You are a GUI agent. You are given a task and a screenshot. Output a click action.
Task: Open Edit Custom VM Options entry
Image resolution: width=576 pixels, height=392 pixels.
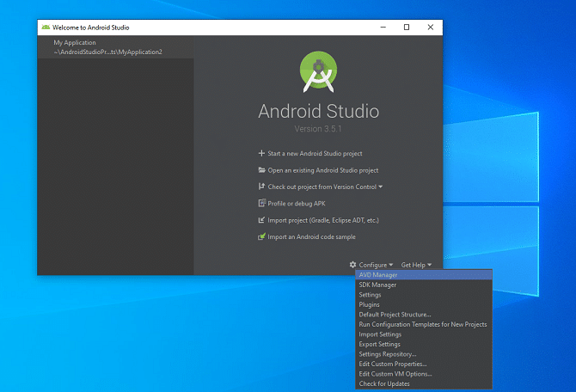coord(395,374)
